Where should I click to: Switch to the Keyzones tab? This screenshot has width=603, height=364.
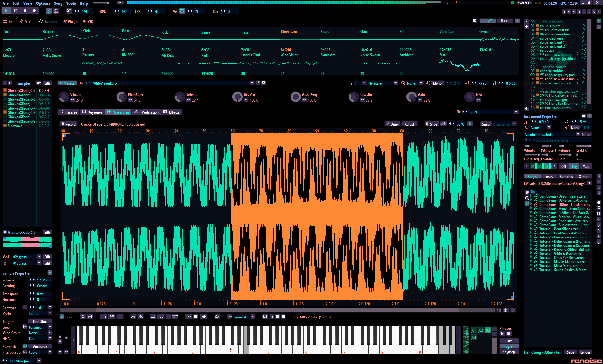[92, 112]
